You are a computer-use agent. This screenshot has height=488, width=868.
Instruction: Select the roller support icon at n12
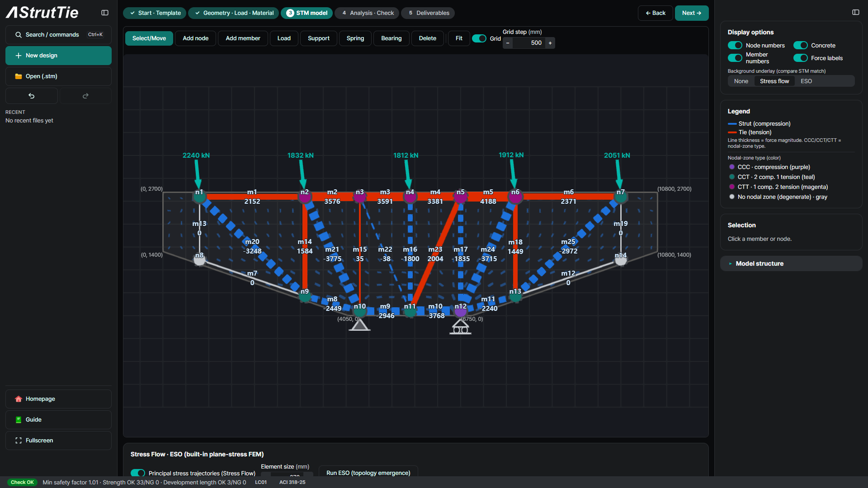pyautogui.click(x=460, y=327)
